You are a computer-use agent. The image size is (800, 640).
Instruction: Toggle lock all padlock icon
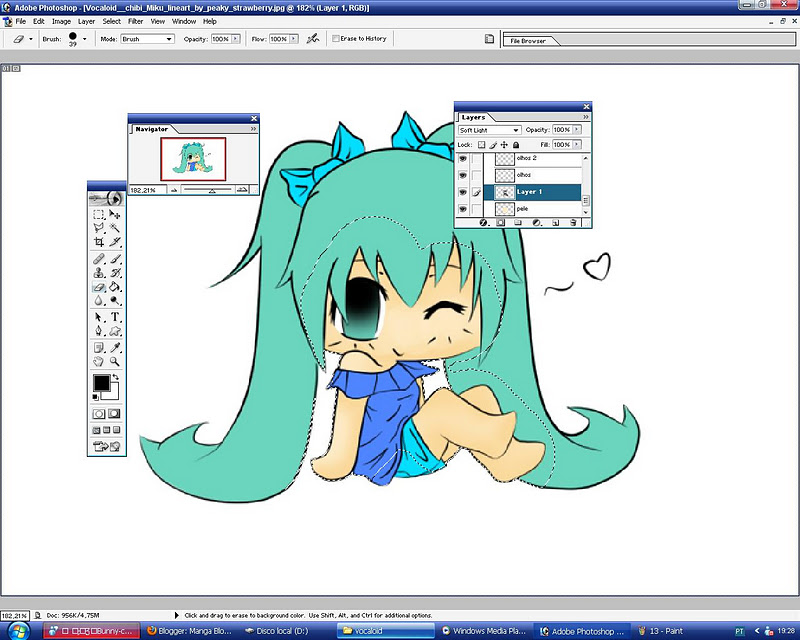pos(516,145)
